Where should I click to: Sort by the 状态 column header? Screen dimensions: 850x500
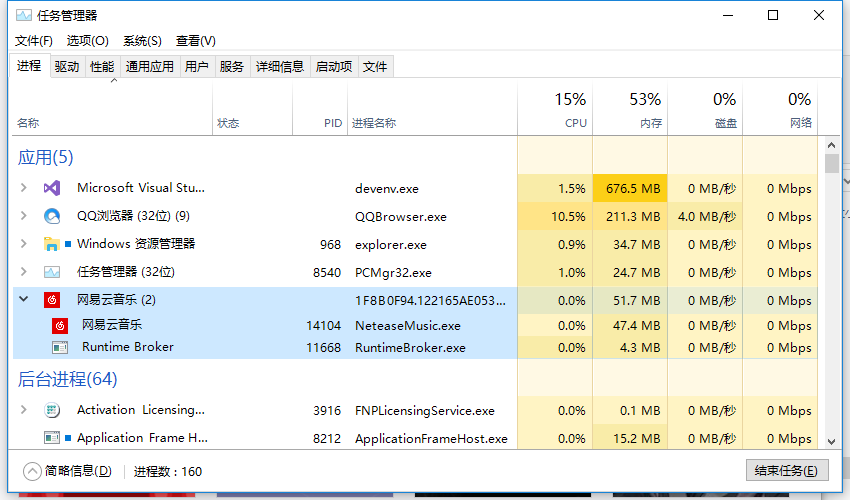click(253, 109)
